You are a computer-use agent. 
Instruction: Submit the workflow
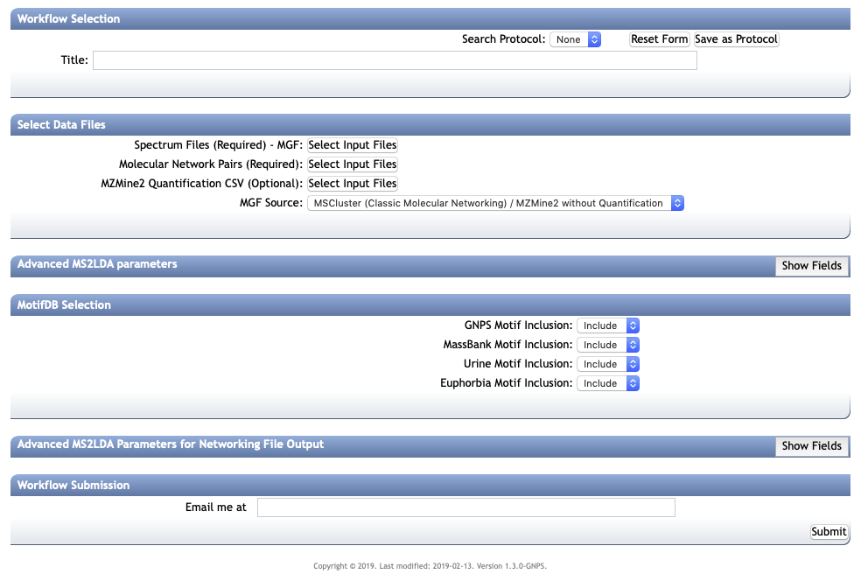point(829,532)
